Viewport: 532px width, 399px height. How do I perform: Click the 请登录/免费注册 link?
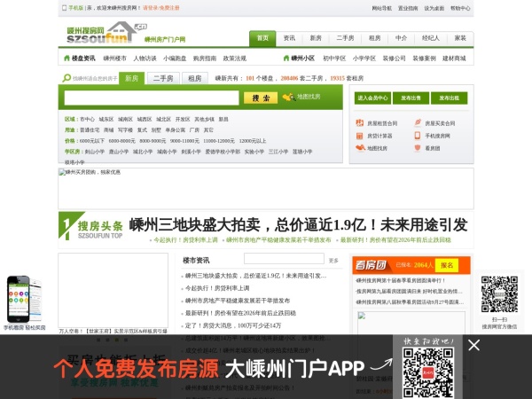point(161,8)
